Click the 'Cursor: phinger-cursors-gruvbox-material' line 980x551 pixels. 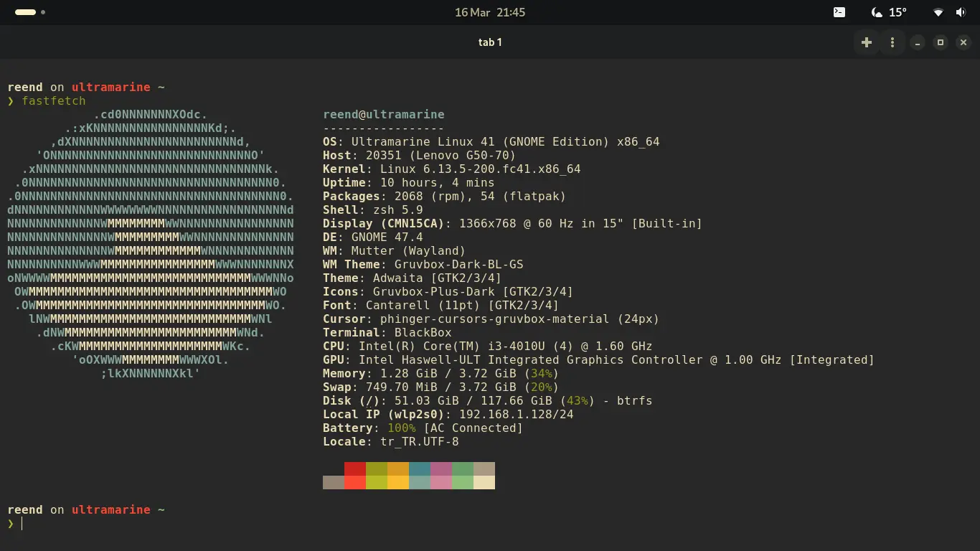pos(491,319)
